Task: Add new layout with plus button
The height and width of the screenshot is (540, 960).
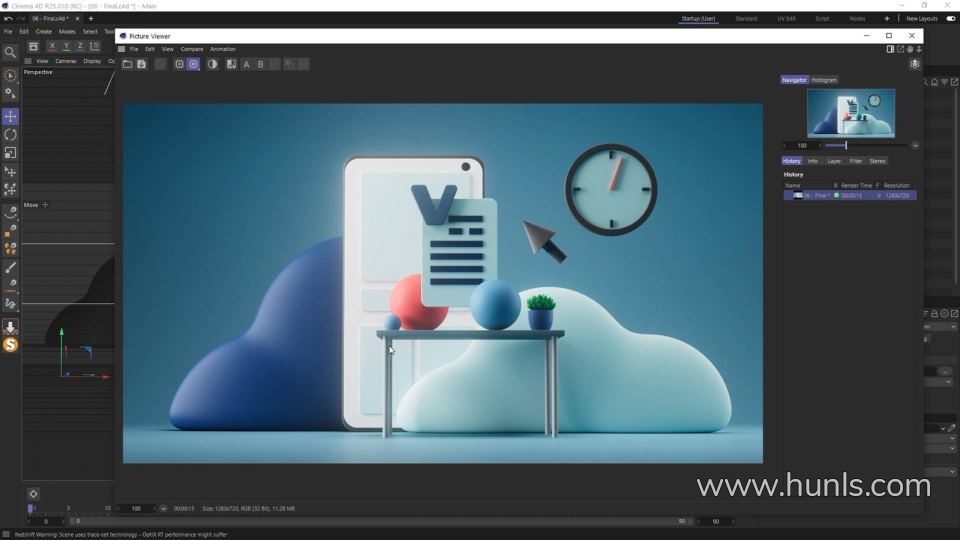Action: 887,19
